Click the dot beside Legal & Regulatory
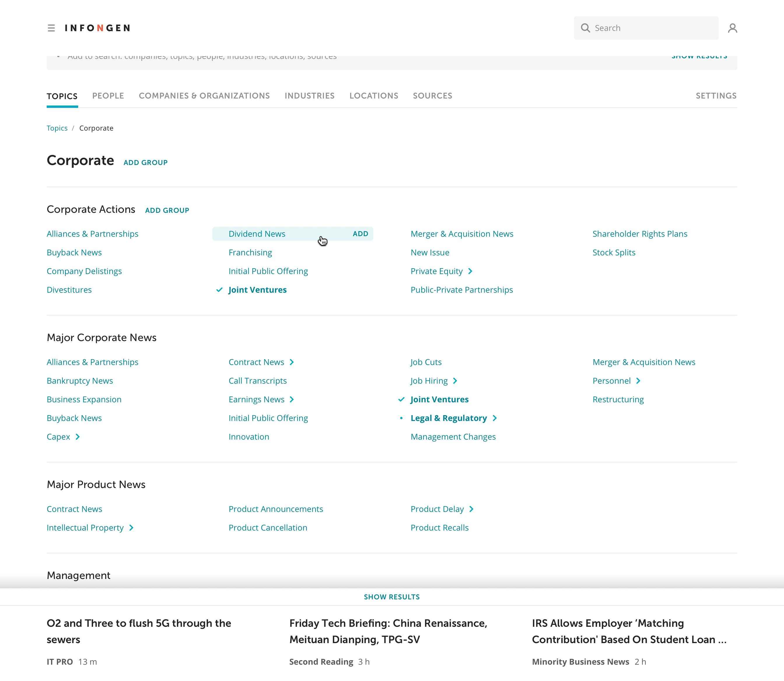 [401, 418]
